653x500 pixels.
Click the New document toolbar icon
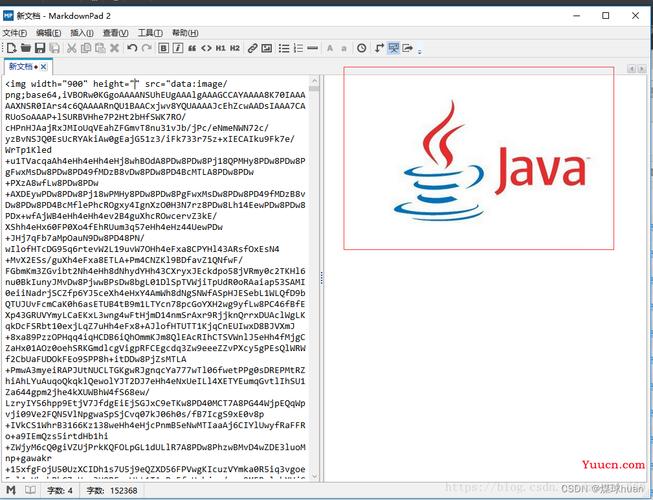coord(9,48)
